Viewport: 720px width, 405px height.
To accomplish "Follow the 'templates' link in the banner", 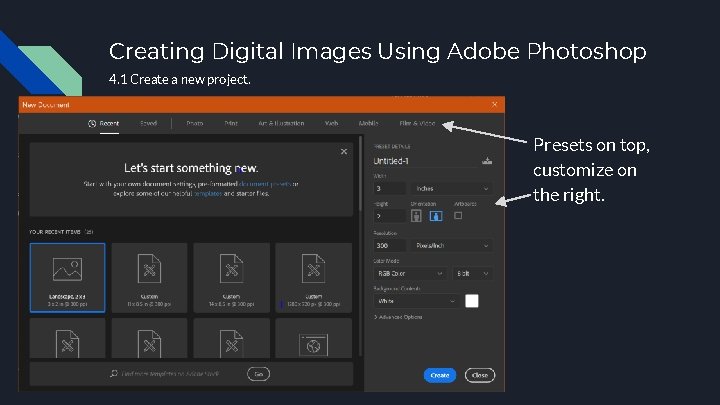I will pos(208,193).
